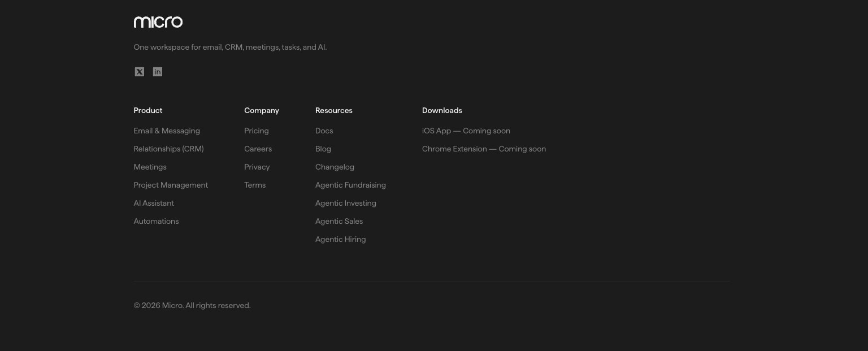Open the Agentic Investing link
868x351 pixels.
346,203
